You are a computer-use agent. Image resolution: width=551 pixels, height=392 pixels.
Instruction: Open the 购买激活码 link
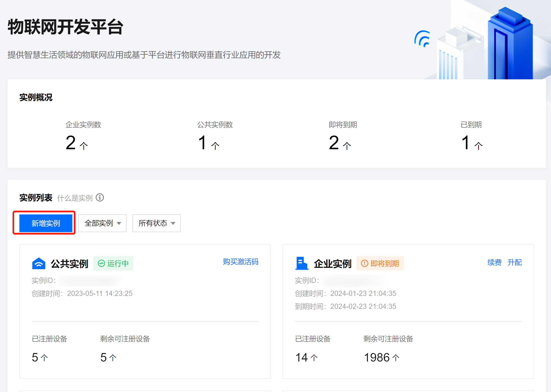coord(241,262)
